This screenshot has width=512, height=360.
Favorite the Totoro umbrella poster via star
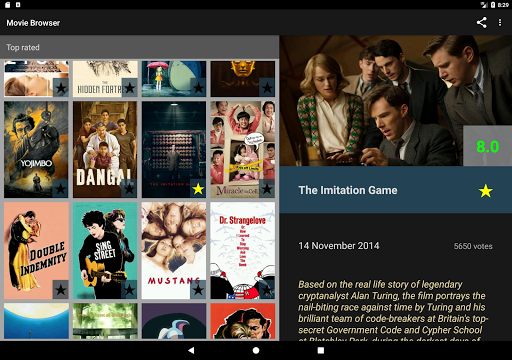[x=198, y=88]
